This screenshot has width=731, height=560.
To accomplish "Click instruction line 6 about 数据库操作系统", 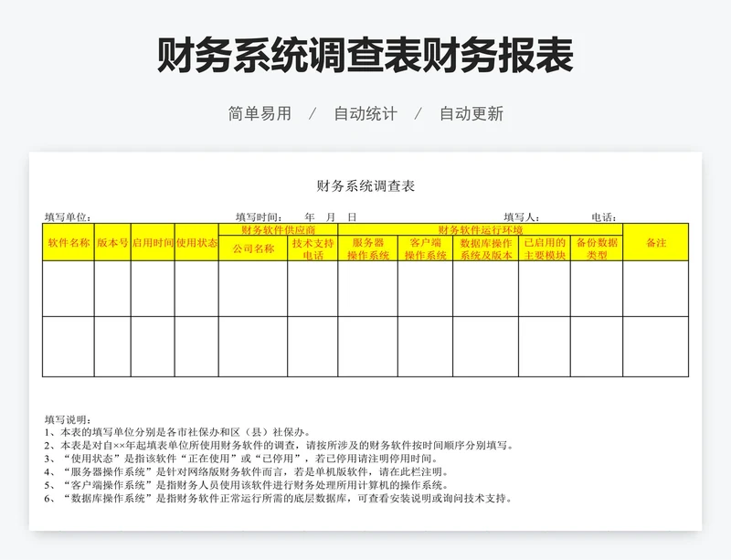I will (279, 499).
